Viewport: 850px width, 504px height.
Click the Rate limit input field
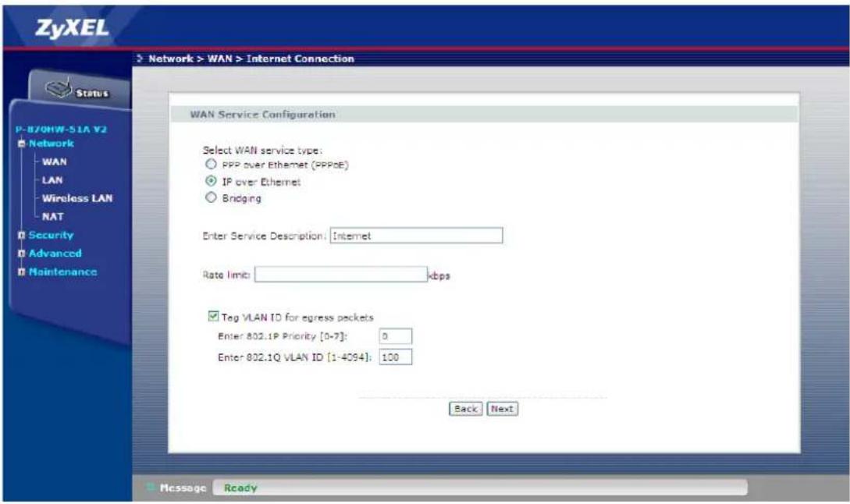[341, 275]
